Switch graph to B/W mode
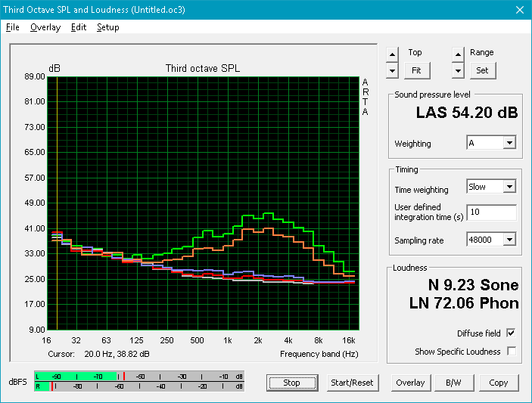This screenshot has height=403, width=532. coord(453,383)
